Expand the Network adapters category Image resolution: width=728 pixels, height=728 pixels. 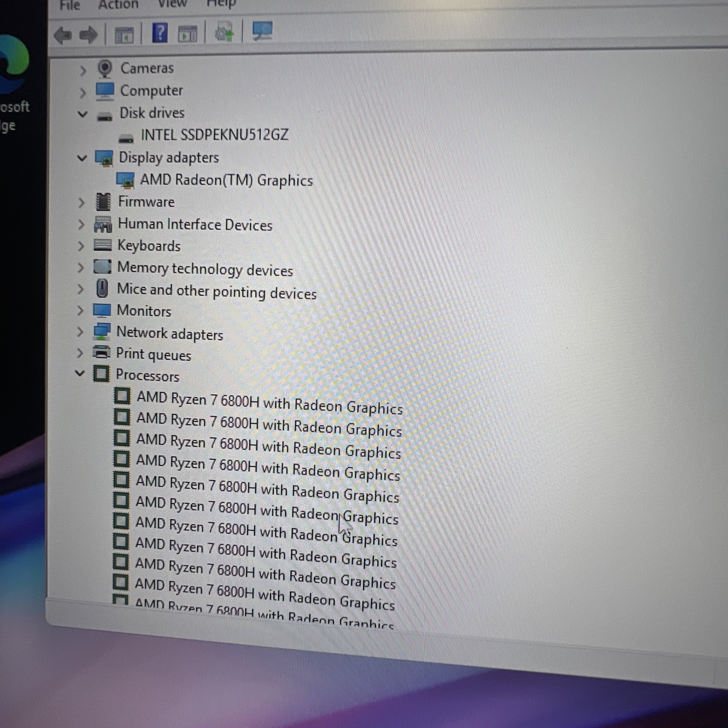coord(80,332)
